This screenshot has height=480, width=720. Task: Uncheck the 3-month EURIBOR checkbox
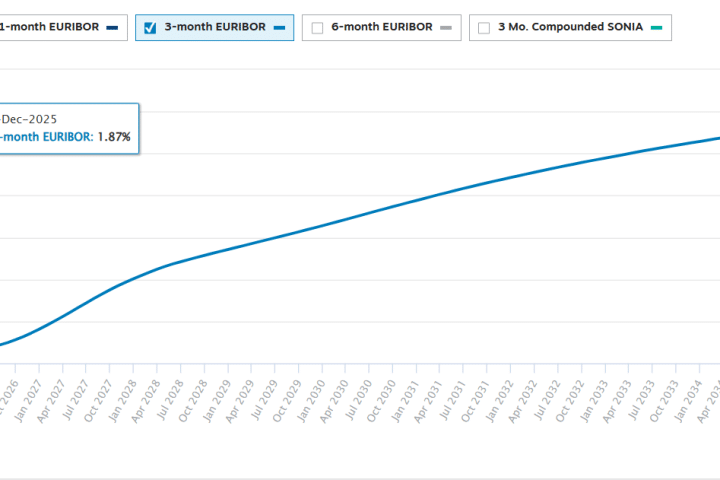tap(150, 28)
